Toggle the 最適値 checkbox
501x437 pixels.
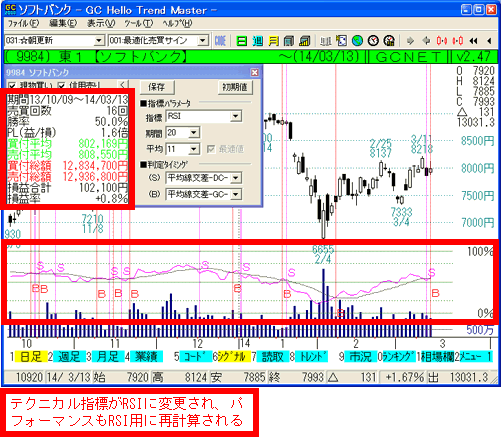(x=211, y=149)
